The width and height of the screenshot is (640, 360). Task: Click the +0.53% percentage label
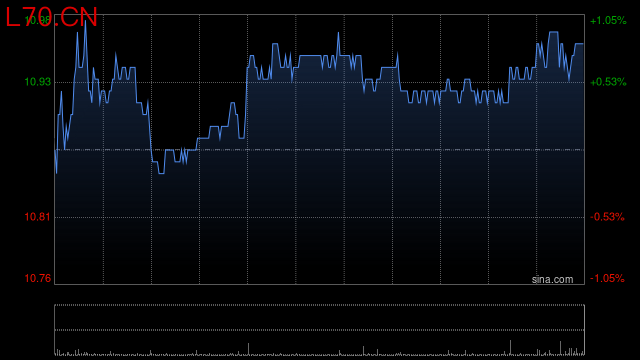tap(608, 82)
